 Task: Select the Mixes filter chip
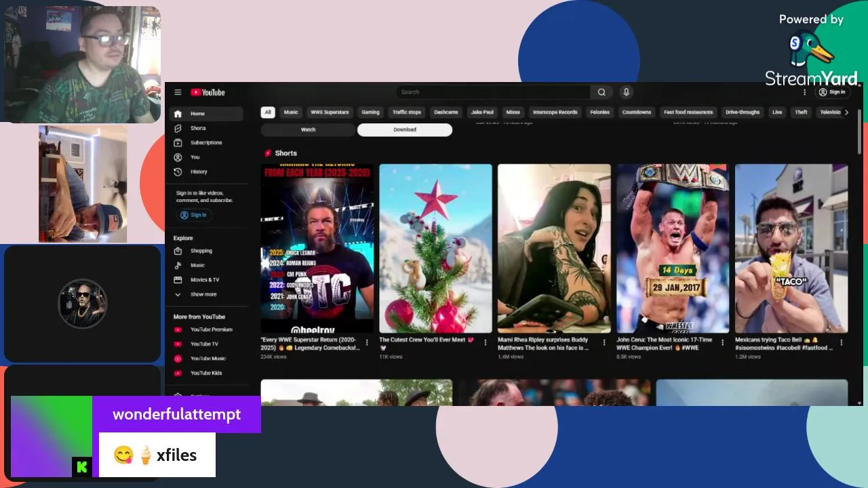tap(513, 113)
